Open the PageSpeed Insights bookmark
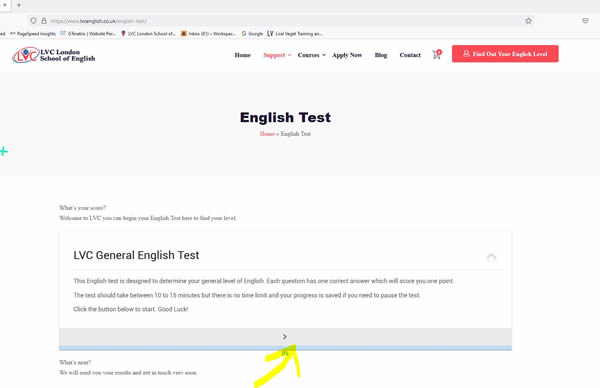The width and height of the screenshot is (600, 388). pyautogui.click(x=33, y=34)
